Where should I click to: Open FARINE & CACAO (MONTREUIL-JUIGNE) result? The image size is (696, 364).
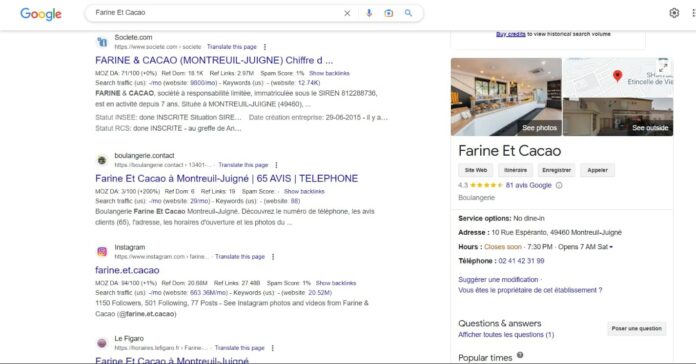(214, 60)
